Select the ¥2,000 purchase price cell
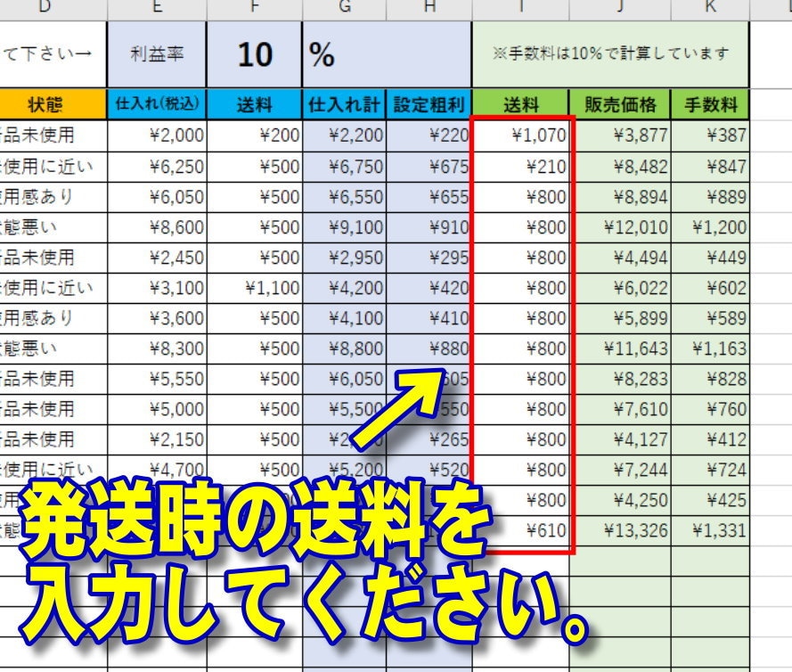Screen dimensions: 792x672 click(x=157, y=135)
